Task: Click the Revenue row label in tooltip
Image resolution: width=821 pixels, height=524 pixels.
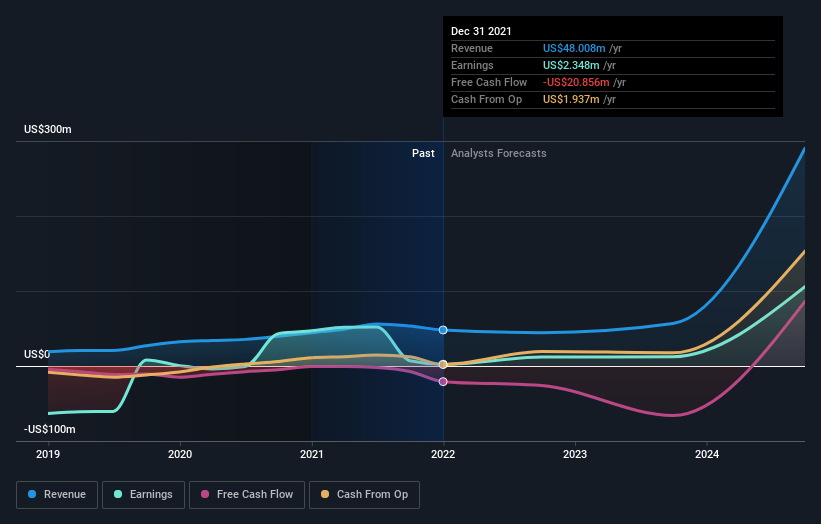Action: pyautogui.click(x=472, y=48)
